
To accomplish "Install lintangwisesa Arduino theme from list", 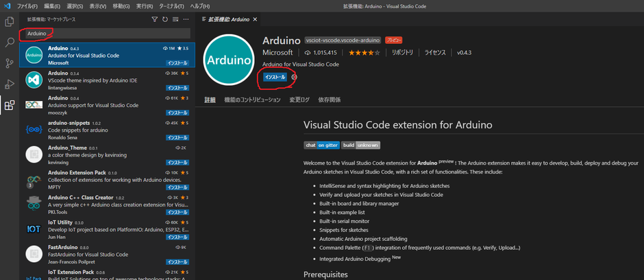I will coord(177,88).
